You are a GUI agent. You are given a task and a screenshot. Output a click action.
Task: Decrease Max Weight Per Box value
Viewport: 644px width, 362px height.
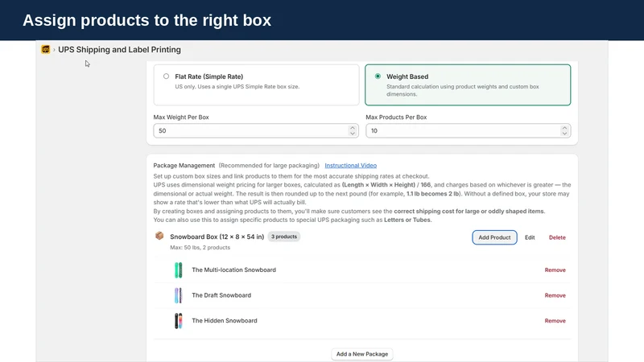353,134
